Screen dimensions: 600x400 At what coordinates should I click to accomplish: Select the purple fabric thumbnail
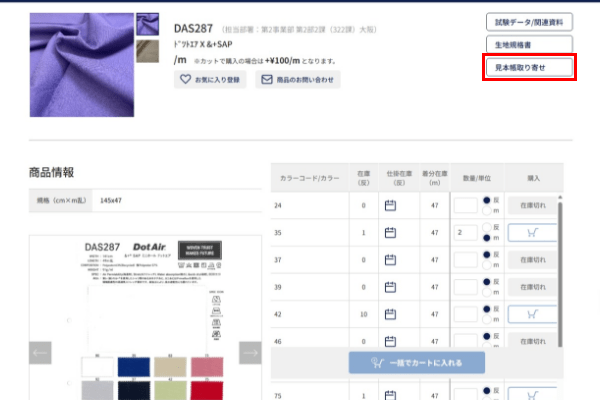(x=147, y=25)
